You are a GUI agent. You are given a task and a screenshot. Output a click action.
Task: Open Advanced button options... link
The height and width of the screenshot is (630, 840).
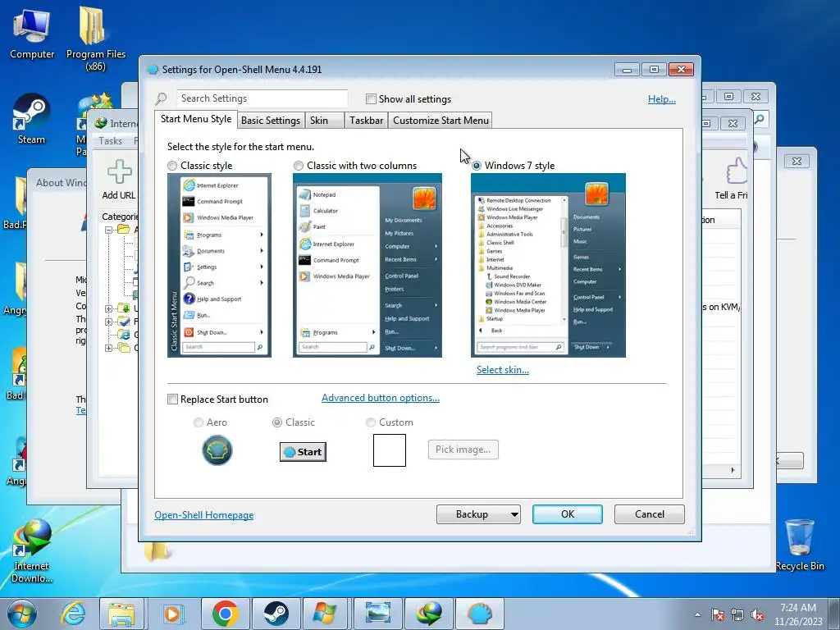(381, 398)
